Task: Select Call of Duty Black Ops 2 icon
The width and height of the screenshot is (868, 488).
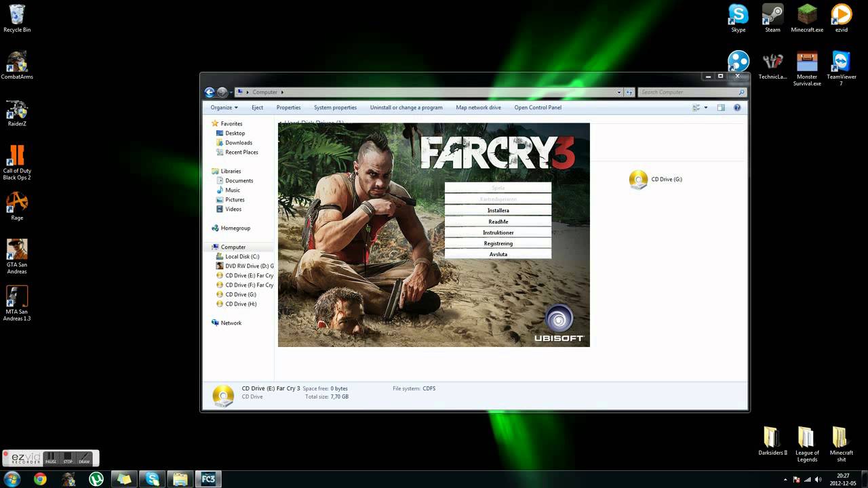Action: click(x=17, y=163)
